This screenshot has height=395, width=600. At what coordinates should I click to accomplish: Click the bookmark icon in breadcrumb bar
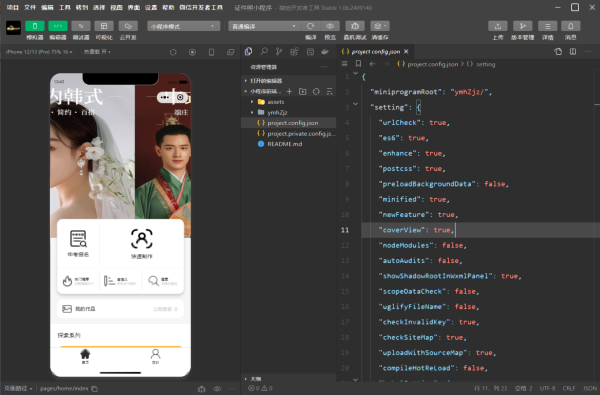[x=358, y=64]
